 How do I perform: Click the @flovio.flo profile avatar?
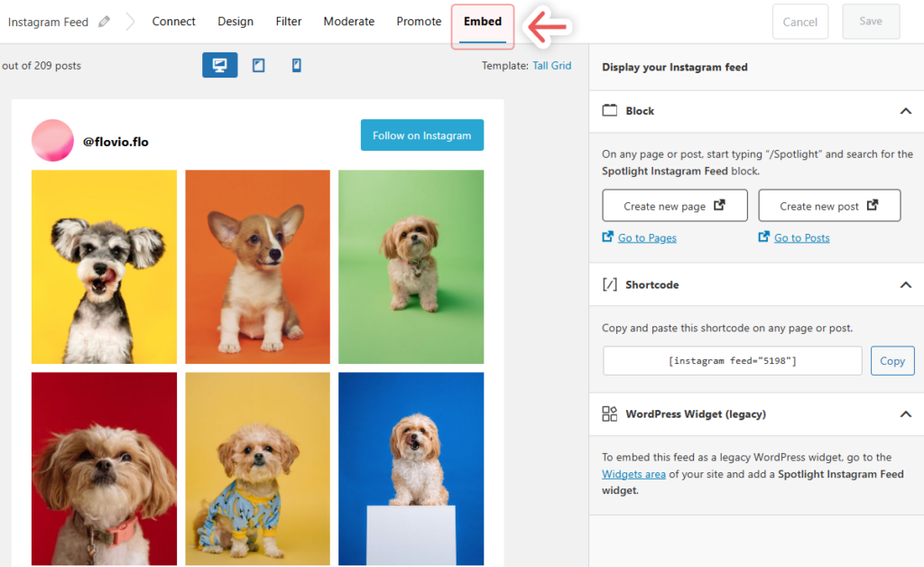[x=52, y=142]
